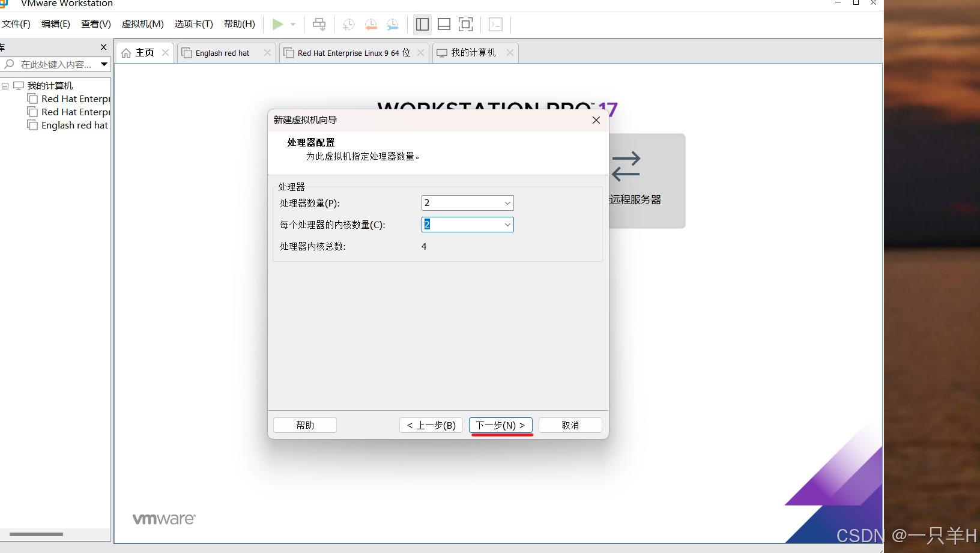
Task: Open the 每个处理器的内核数量(C) dropdown
Action: 468,225
